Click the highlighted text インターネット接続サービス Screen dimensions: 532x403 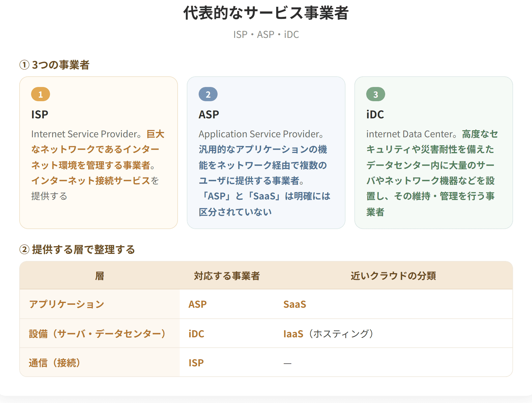91,180
